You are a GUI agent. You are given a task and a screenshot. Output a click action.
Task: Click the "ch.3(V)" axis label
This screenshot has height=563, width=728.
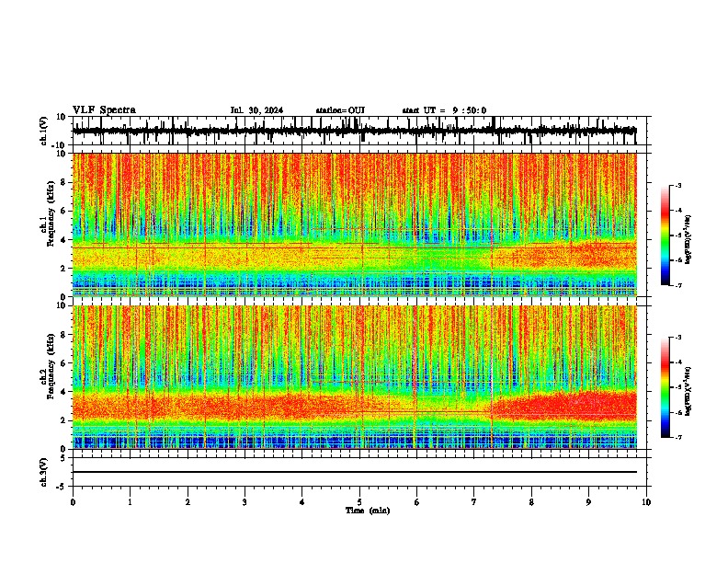coord(44,472)
